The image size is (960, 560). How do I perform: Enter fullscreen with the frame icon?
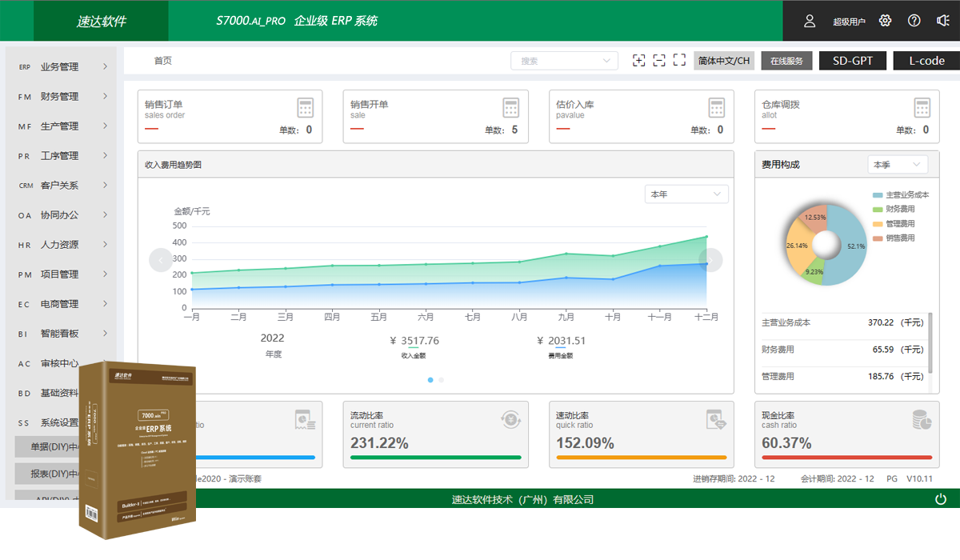[680, 61]
